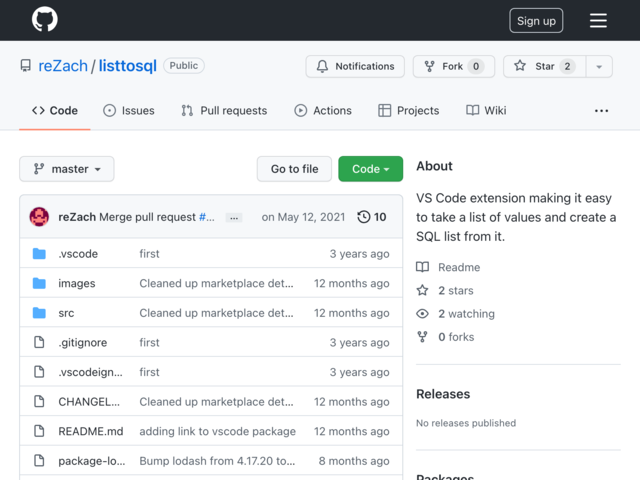Screen dimensions: 640x480
Task: Click the eye icon beside 2 watching
Action: (x=422, y=313)
